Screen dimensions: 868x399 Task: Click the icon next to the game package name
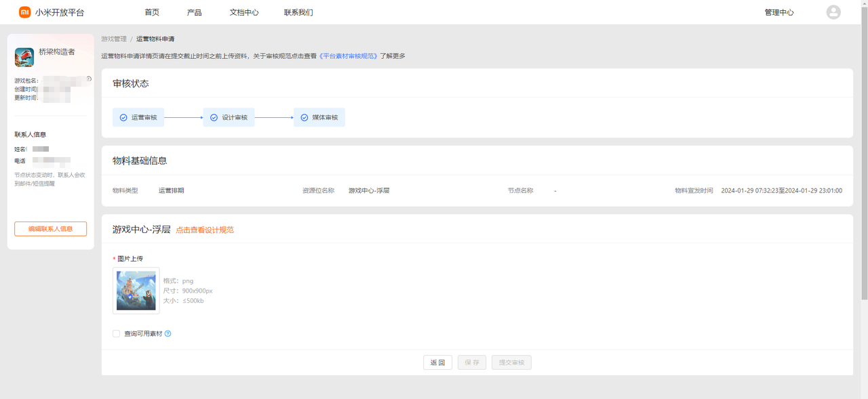[x=89, y=79]
